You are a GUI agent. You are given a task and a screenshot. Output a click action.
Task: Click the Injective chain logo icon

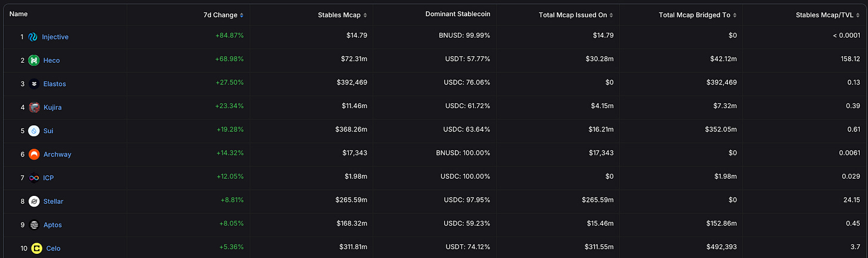tap(33, 37)
